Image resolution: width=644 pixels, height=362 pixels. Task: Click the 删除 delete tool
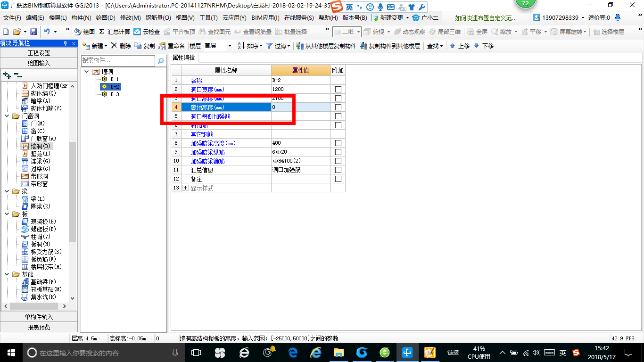(121, 46)
